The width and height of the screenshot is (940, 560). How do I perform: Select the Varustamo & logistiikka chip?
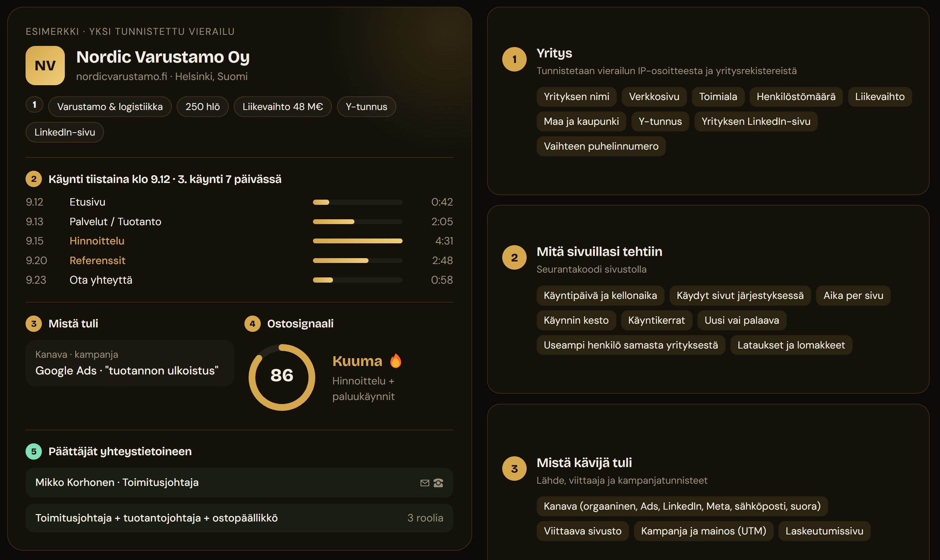click(x=110, y=107)
